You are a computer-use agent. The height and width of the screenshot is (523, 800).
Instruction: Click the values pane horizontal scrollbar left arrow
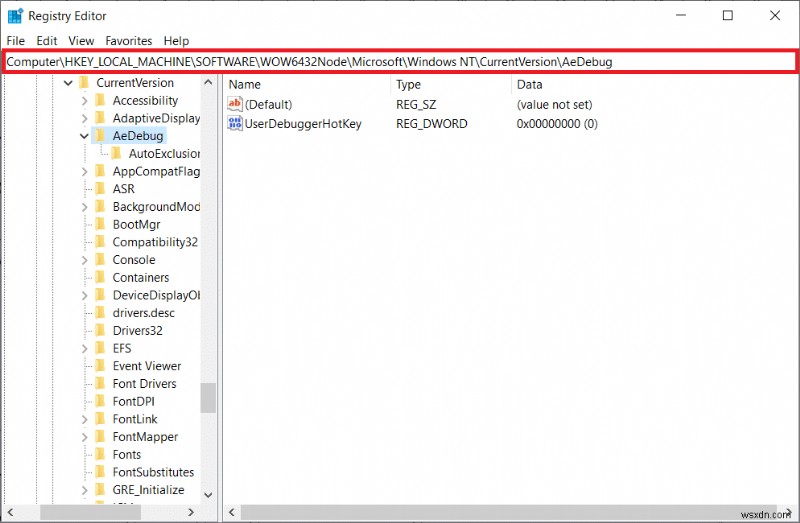click(232, 512)
